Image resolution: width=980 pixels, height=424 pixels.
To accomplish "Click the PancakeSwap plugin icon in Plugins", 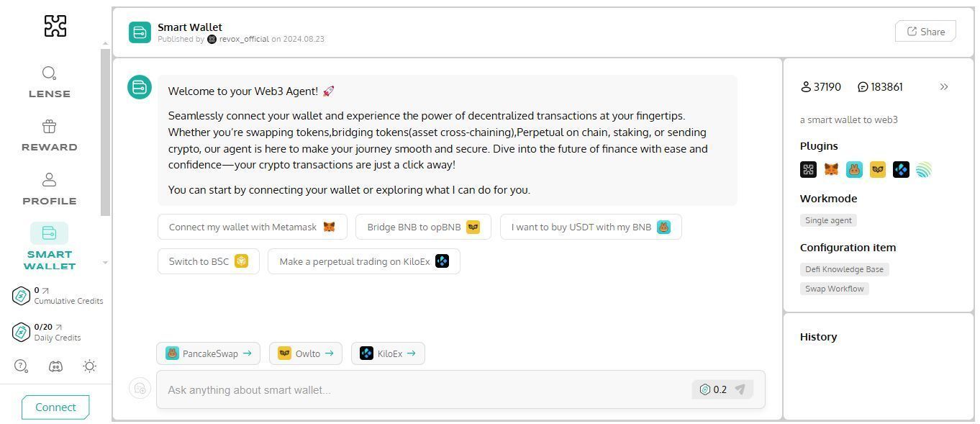I will [x=854, y=170].
